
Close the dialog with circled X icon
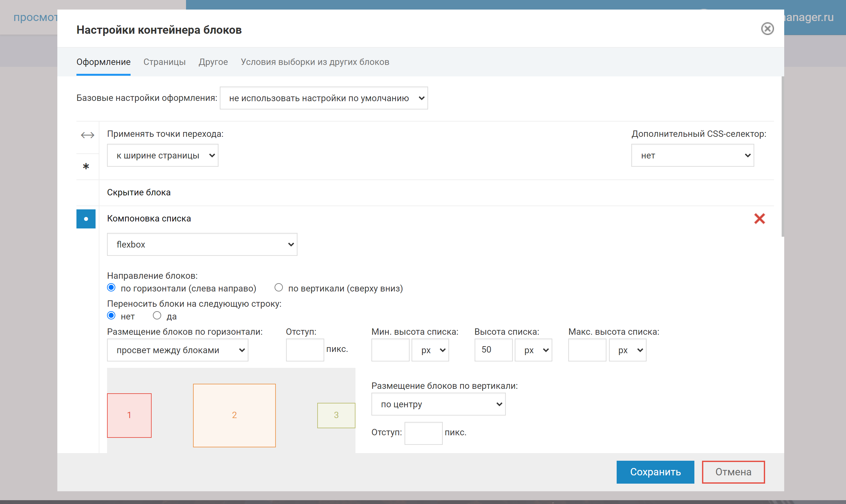tap(767, 29)
